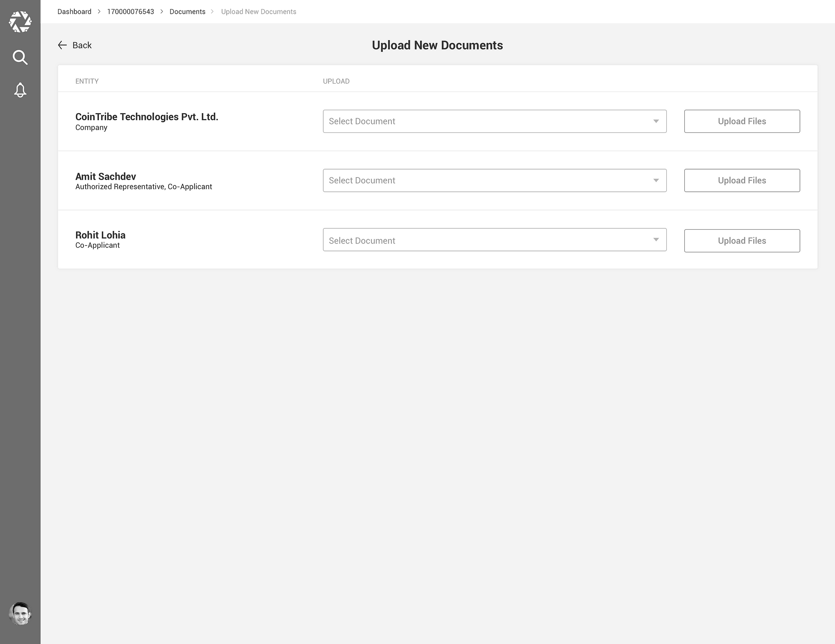Click Upload Files for Amit Sachdev
The width and height of the screenshot is (835, 644).
pyautogui.click(x=742, y=180)
